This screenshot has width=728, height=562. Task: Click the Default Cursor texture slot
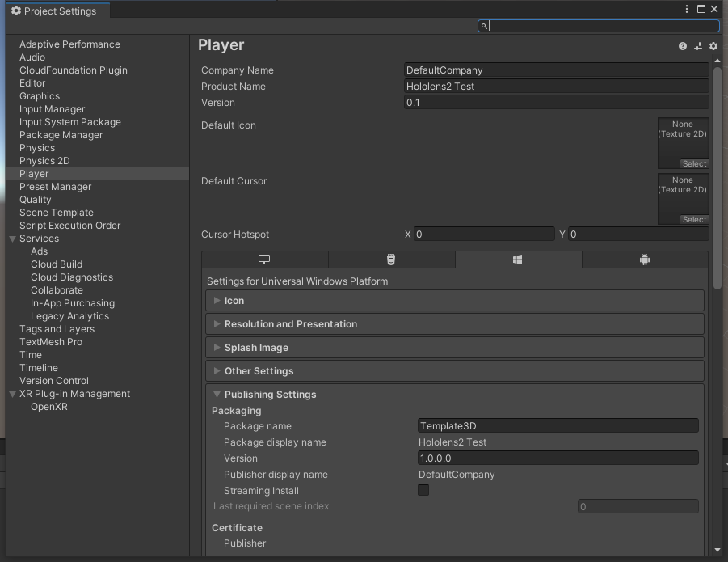pos(683,199)
